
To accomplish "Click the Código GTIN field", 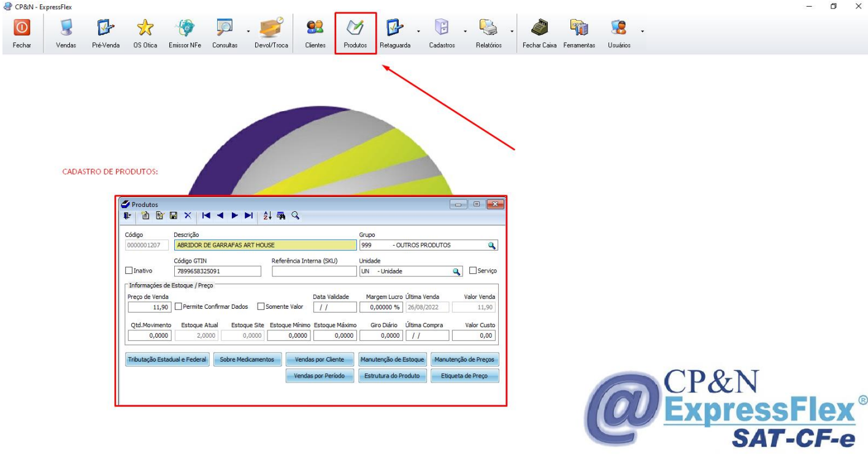I will pyautogui.click(x=218, y=271).
